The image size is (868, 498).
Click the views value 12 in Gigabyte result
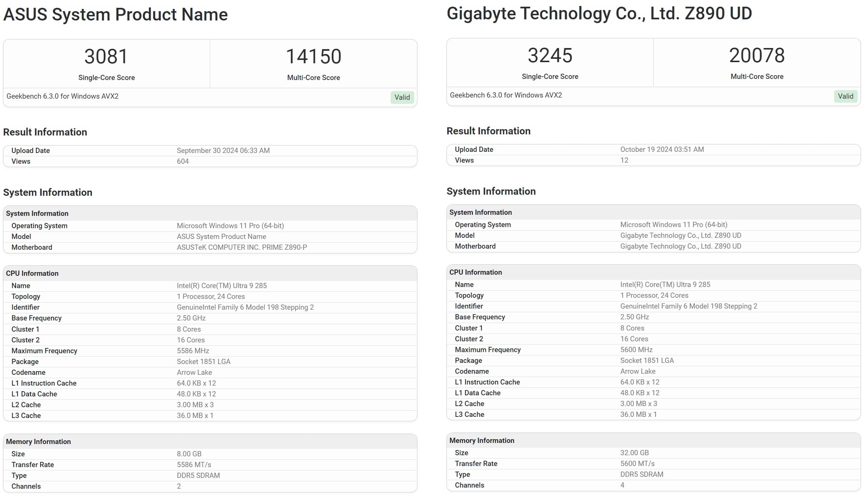(624, 160)
